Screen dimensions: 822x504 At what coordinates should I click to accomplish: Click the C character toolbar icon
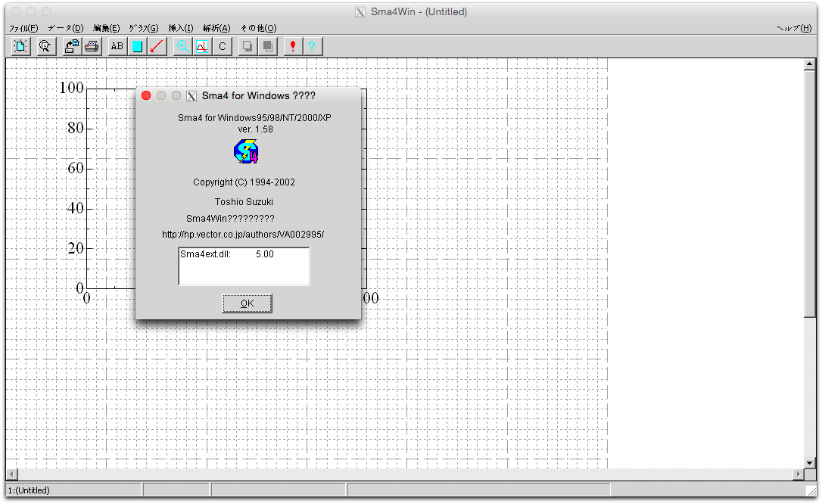coord(222,46)
